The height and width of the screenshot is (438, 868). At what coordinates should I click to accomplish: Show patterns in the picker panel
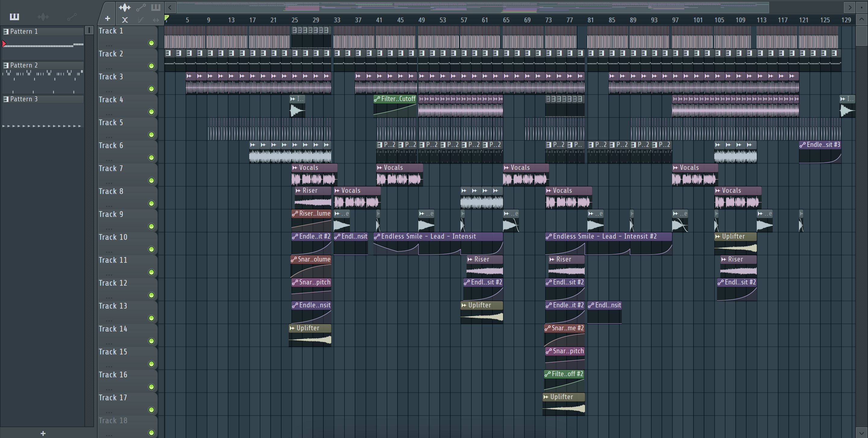14,17
